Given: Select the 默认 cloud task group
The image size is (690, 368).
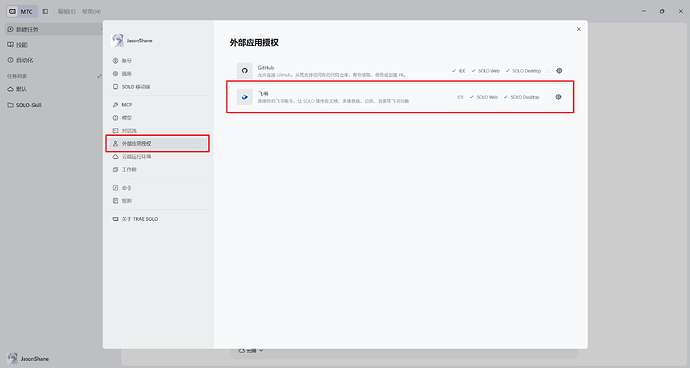Looking at the screenshot, I should (18, 89).
